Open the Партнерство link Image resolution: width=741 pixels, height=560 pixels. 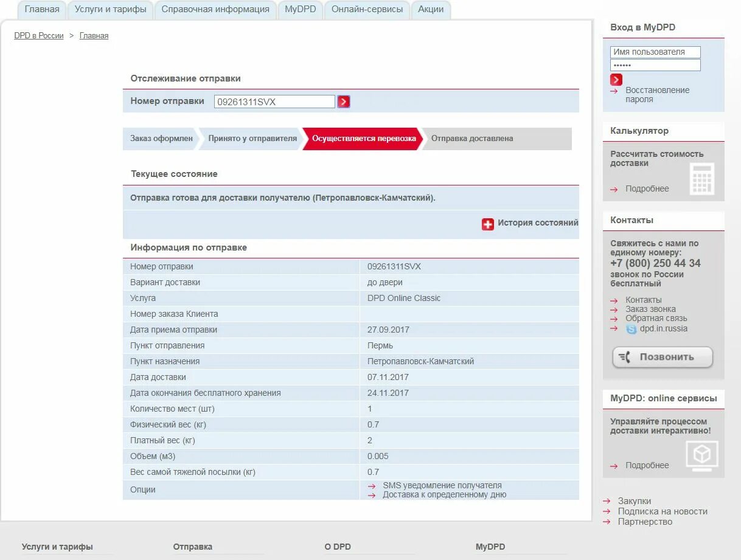tap(645, 522)
